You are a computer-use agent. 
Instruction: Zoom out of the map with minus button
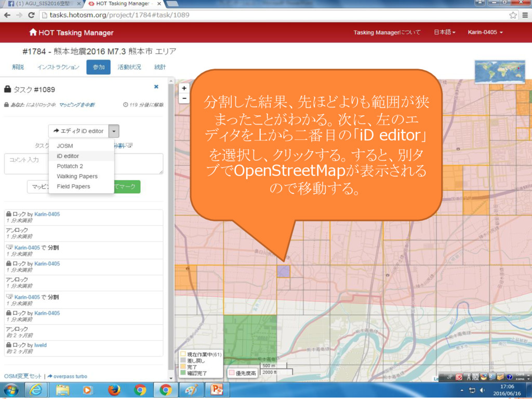pos(184,98)
